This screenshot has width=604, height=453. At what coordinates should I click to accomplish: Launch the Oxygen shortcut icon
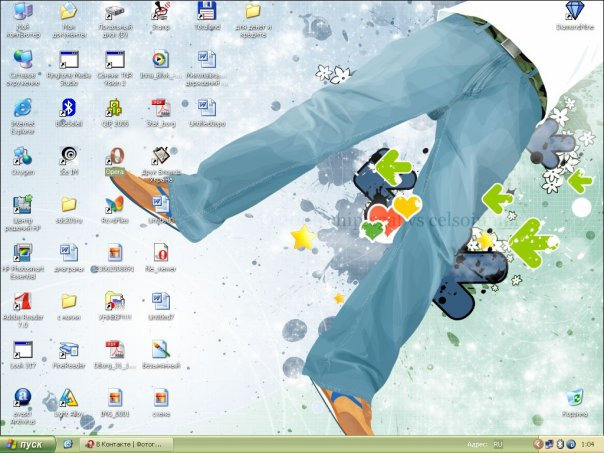(23, 156)
